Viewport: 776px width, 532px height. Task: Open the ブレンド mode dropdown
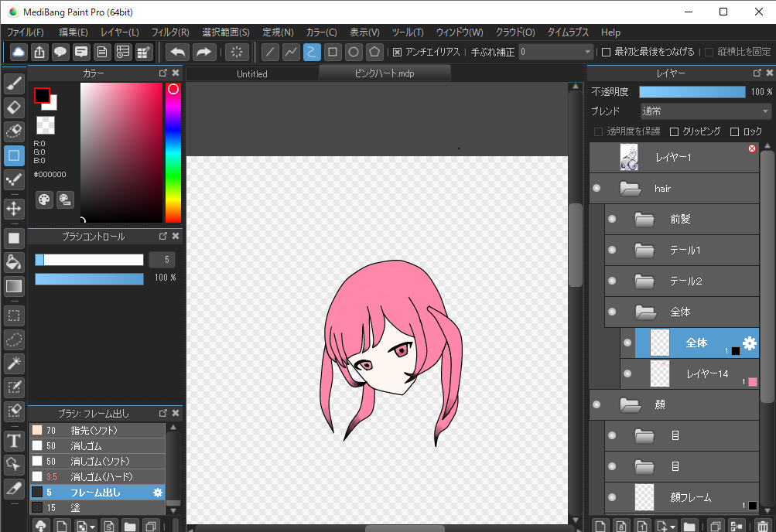[706, 111]
